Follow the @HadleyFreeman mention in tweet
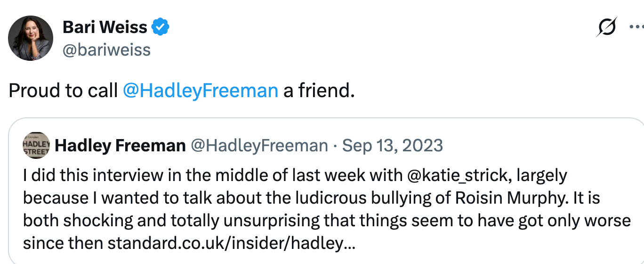Viewport: 644px width, 264px height. click(200, 90)
